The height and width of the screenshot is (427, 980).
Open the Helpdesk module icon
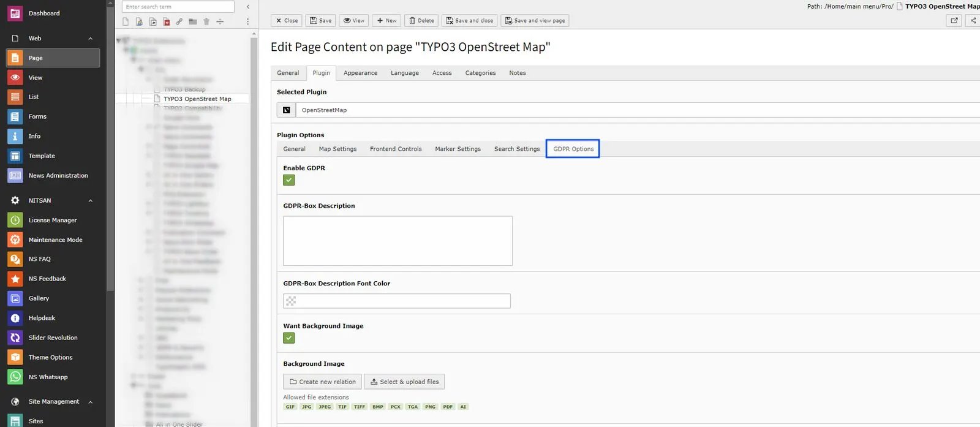(15, 318)
